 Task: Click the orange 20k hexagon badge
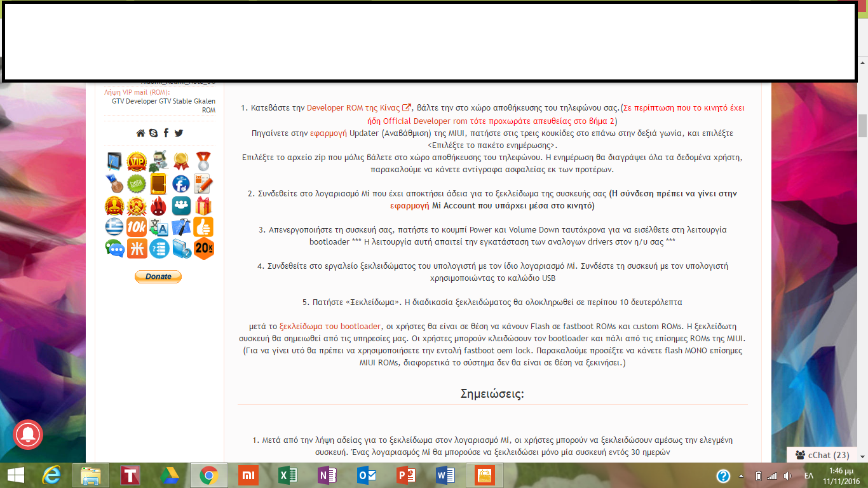pyautogui.click(x=203, y=248)
